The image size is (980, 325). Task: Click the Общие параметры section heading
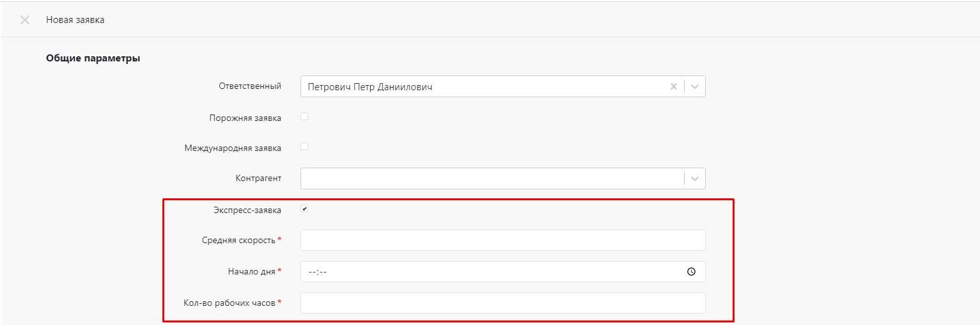tap(93, 58)
